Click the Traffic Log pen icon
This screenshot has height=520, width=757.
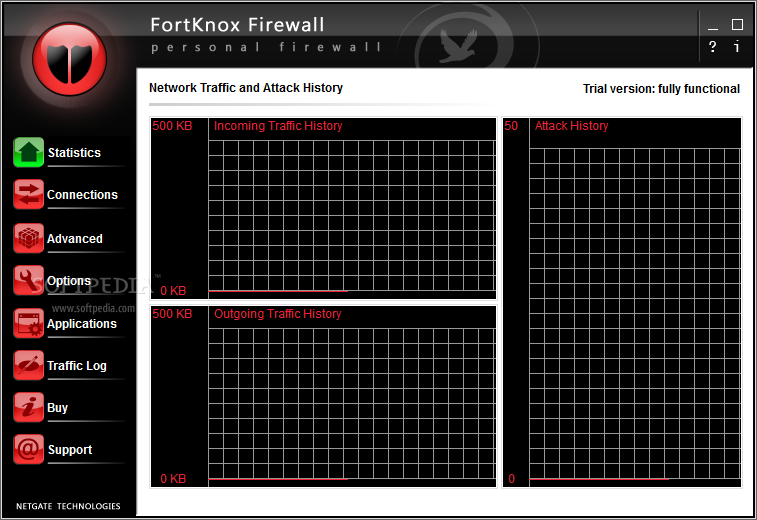pos(28,365)
